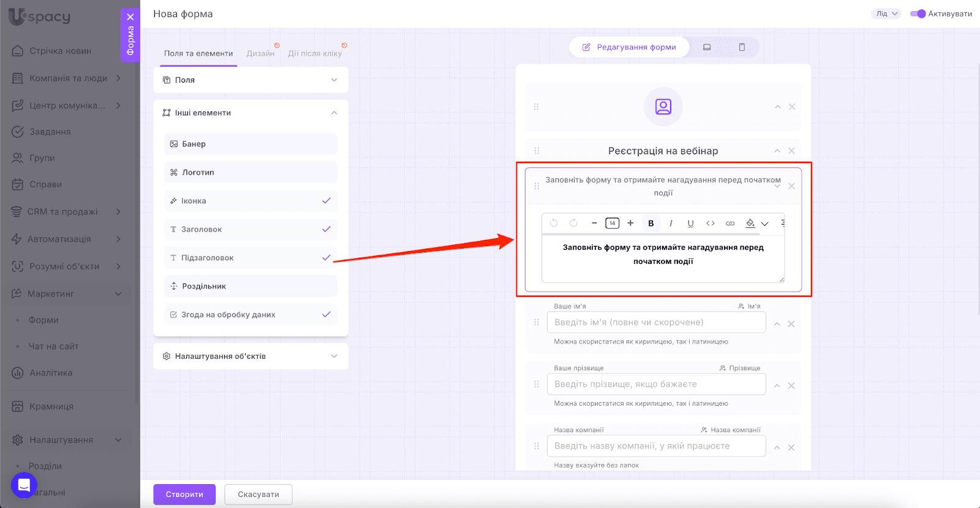Remove the subtitle block being edited
The image size is (980, 508).
click(791, 186)
